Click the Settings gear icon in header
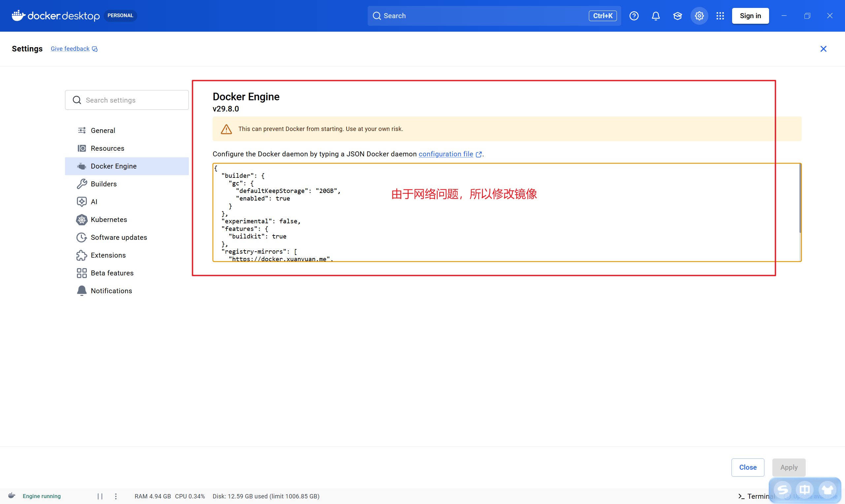The image size is (845, 504). 699,16
